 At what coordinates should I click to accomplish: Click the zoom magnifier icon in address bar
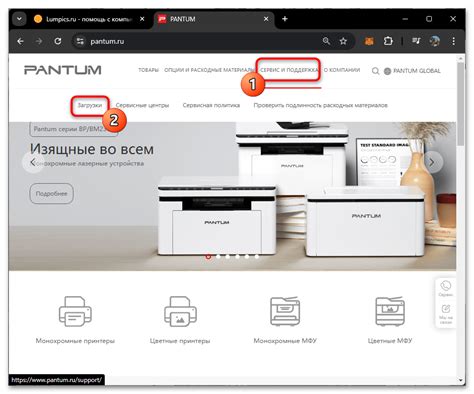pos(326,41)
